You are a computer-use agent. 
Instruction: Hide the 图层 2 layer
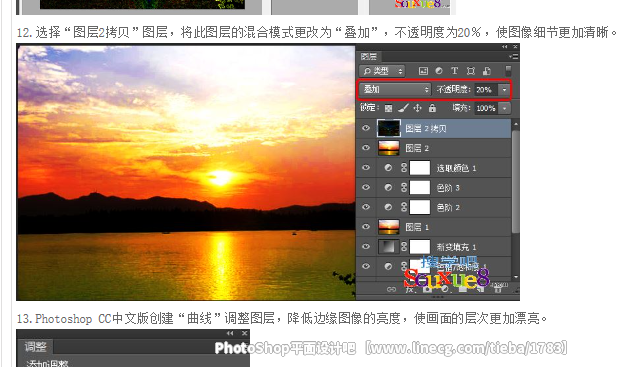coord(366,148)
